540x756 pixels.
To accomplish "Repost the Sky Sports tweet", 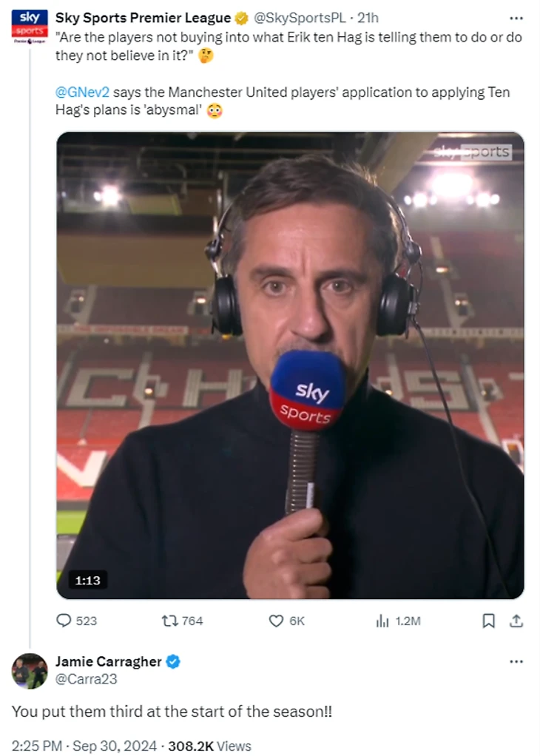I will (169, 621).
